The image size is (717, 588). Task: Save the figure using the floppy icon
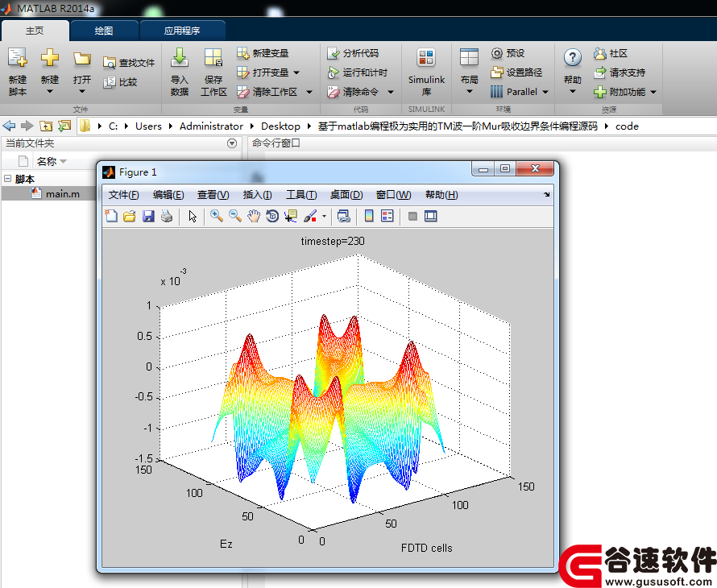click(x=148, y=216)
